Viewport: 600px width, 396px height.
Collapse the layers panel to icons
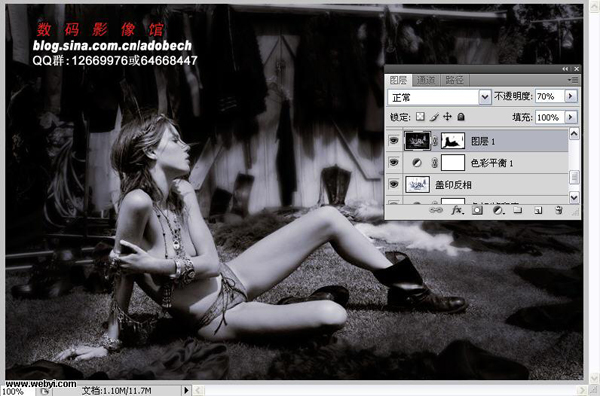click(x=565, y=69)
